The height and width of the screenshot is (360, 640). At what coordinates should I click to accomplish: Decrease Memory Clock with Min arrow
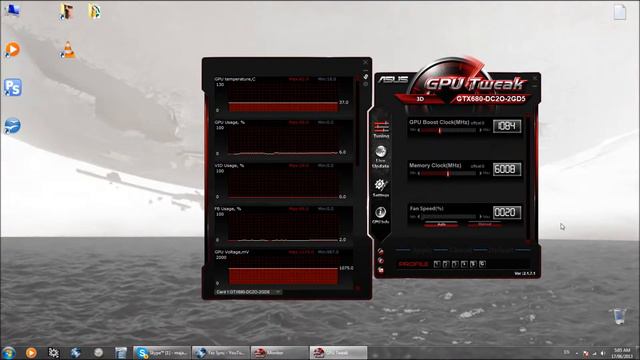click(418, 173)
